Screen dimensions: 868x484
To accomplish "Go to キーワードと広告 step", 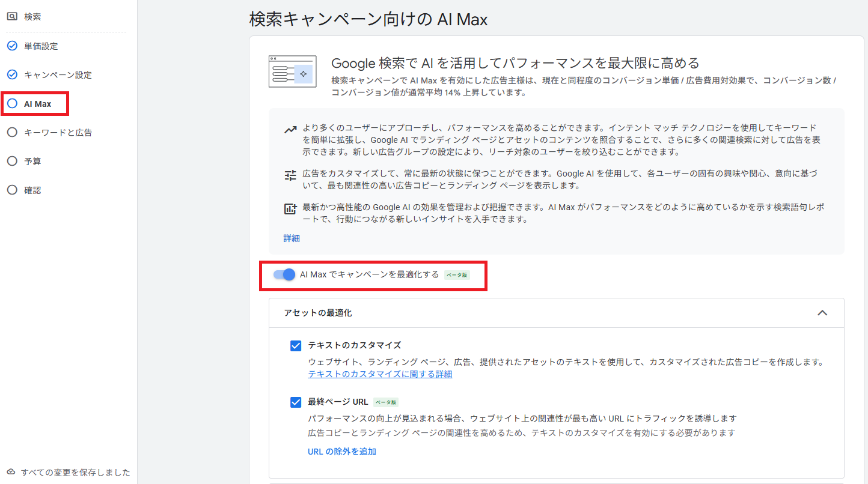I will (58, 132).
